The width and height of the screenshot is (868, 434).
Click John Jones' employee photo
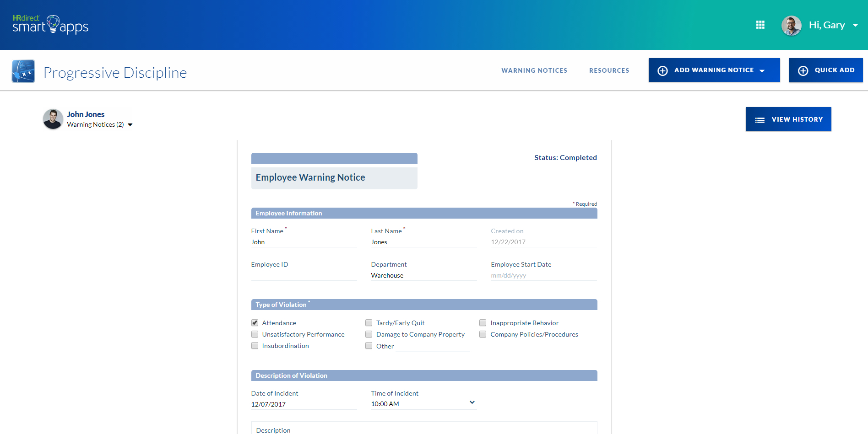53,119
